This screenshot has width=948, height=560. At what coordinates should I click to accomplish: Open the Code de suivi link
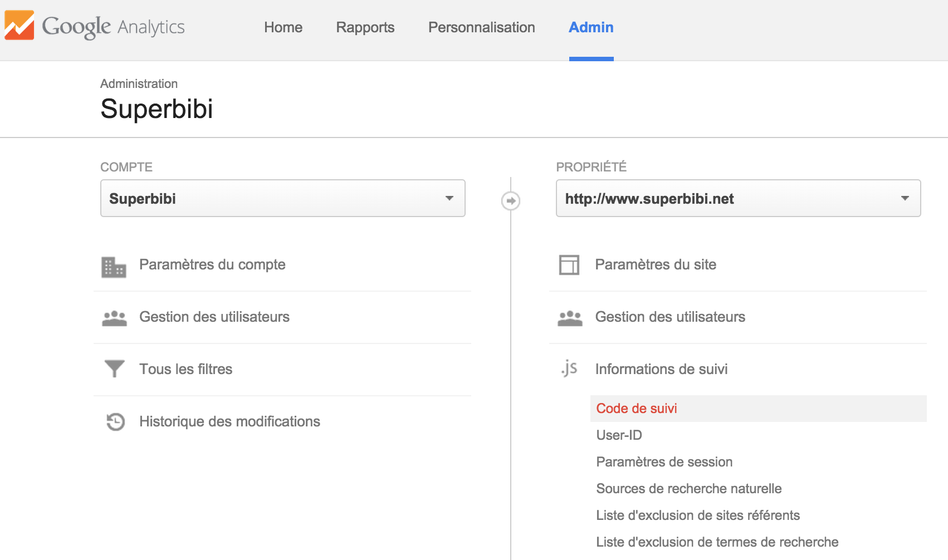[x=637, y=409]
